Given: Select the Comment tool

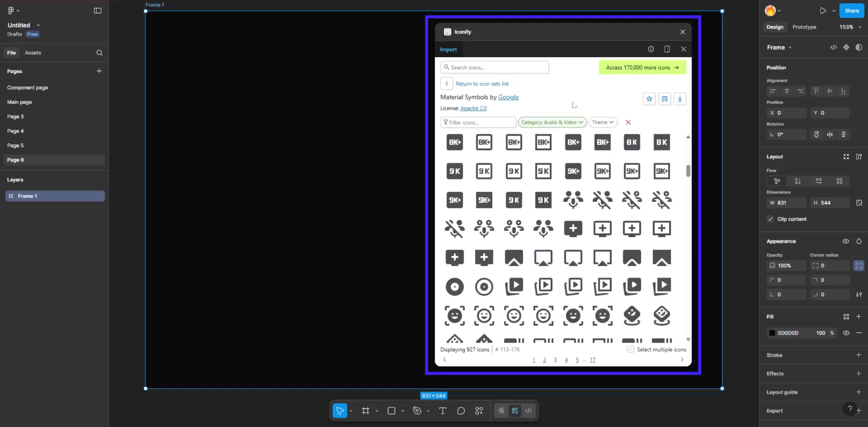Looking at the screenshot, I should pos(461,411).
